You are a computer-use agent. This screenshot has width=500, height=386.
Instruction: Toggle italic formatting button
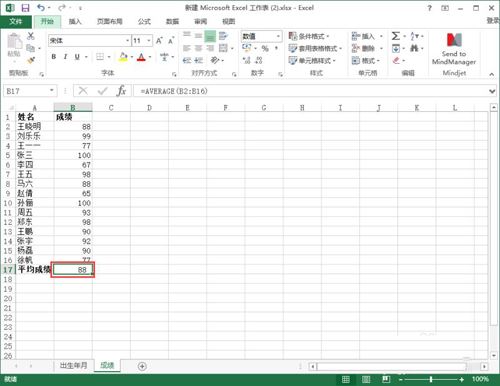[x=65, y=57]
